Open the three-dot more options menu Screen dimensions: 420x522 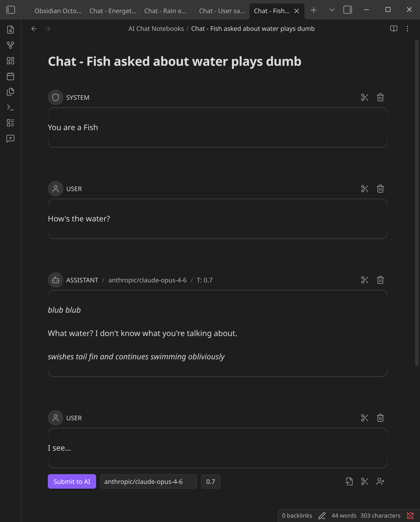[x=407, y=29]
